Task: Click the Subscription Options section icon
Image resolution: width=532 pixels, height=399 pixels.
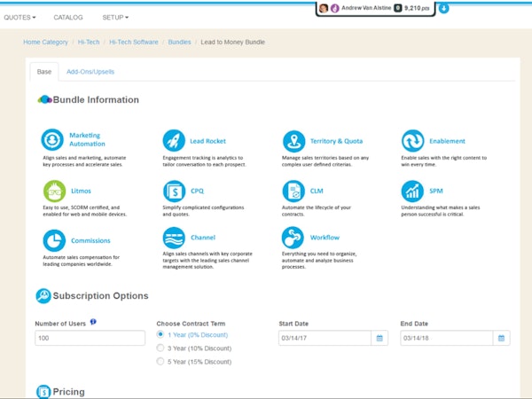Action: (x=43, y=296)
